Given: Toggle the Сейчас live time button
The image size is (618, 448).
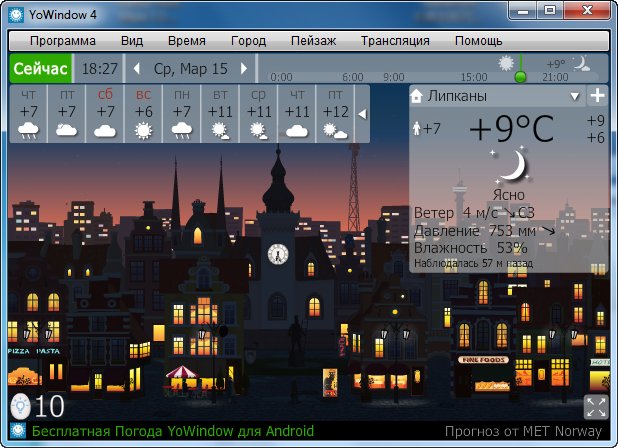Looking at the screenshot, I should pyautogui.click(x=40, y=69).
